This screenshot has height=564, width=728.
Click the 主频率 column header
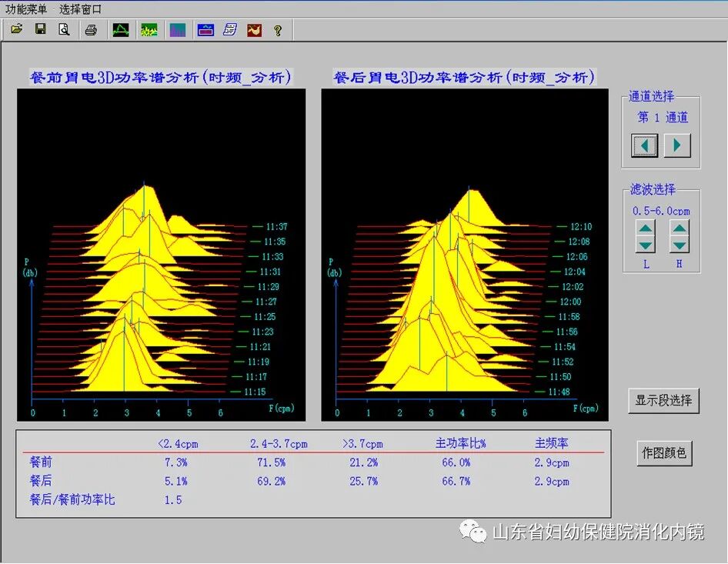click(552, 443)
